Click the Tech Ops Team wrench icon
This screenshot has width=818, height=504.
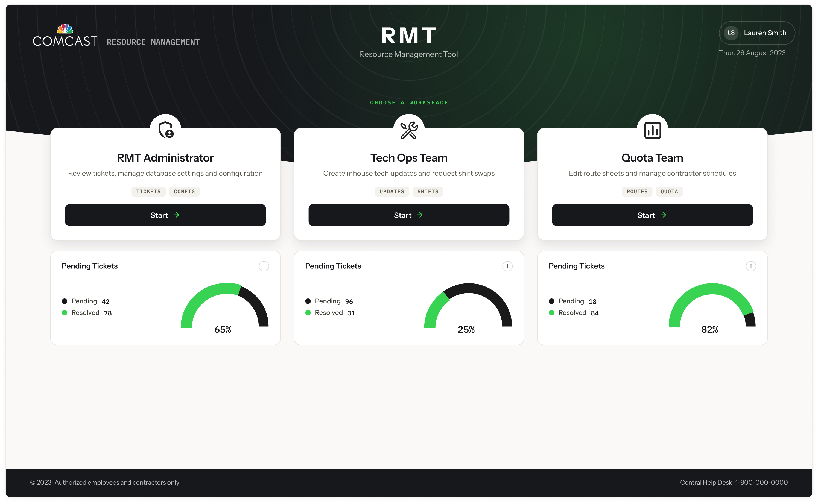(409, 130)
